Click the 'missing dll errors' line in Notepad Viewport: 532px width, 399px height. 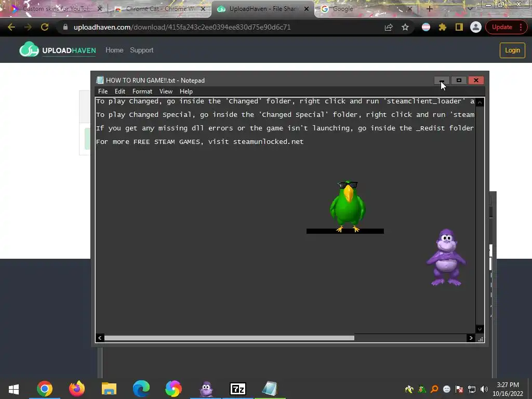point(285,128)
